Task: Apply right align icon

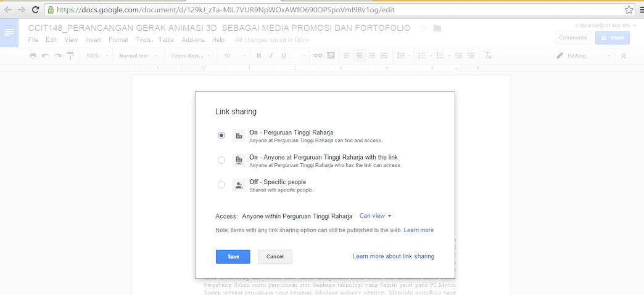Action: (372, 56)
